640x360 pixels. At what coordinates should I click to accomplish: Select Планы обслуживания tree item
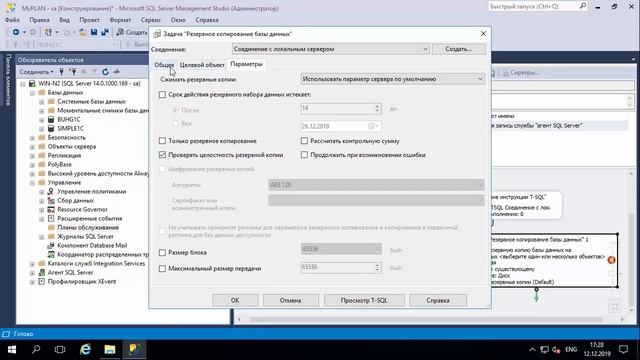pyautogui.click(x=88, y=227)
